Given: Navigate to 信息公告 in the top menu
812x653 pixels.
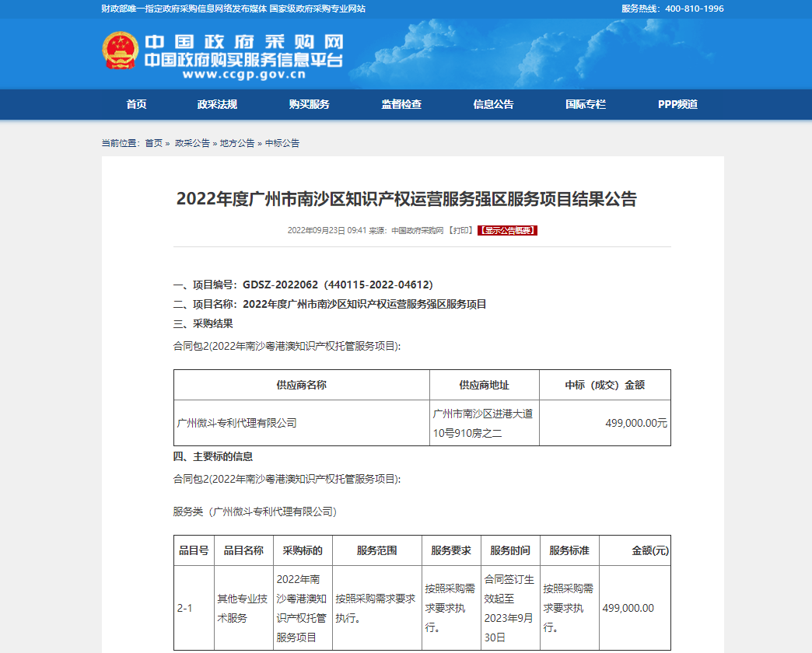Looking at the screenshot, I should pyautogui.click(x=493, y=104).
